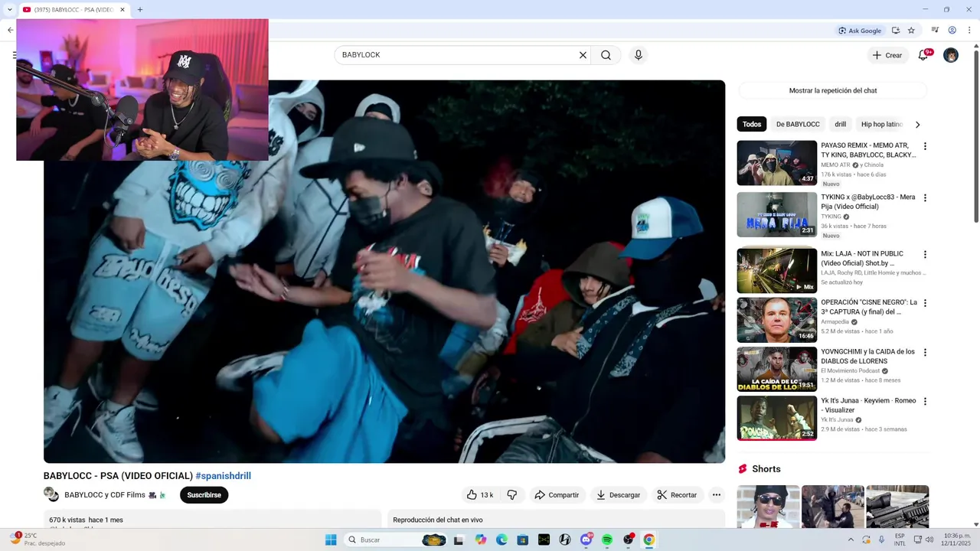This screenshot has width=980, height=551.
Task: Install page as app icon
Action: [x=896, y=31]
